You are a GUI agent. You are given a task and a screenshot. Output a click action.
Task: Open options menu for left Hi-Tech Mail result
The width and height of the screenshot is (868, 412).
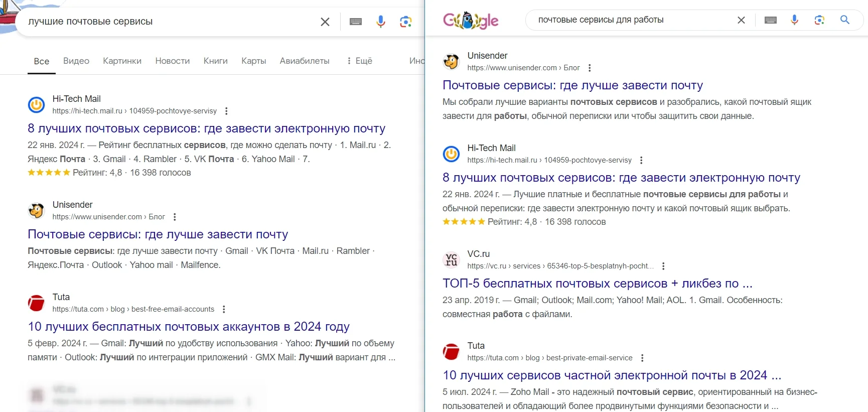click(226, 111)
